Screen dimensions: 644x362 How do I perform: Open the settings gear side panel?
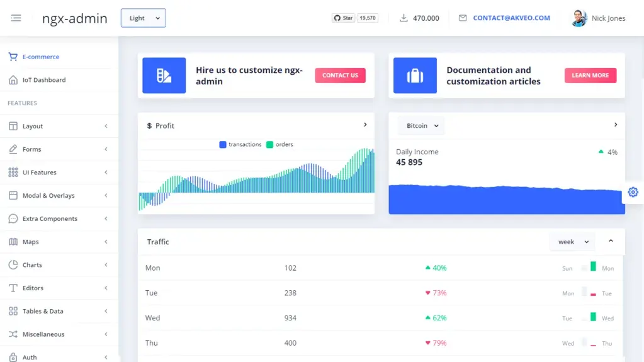point(633,192)
